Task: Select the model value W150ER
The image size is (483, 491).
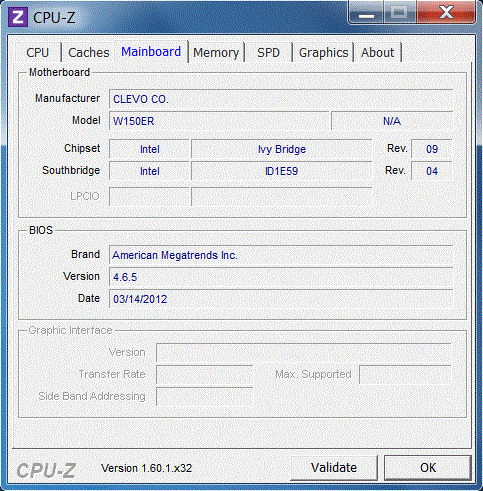Action: pos(219,121)
